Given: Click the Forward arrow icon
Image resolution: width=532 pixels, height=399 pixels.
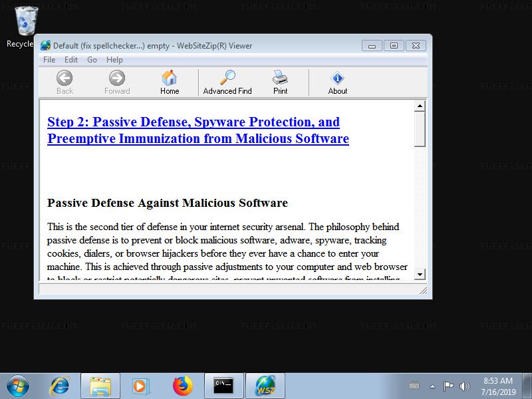Looking at the screenshot, I should tap(117, 78).
